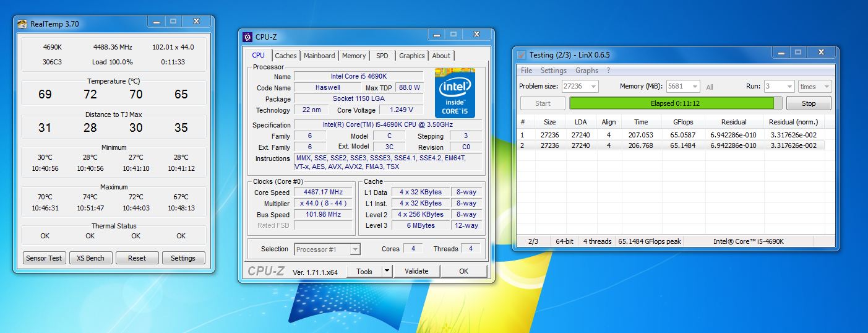Click the RealTemp title bar app icon
Screen dimensions: 868x333
(22, 24)
